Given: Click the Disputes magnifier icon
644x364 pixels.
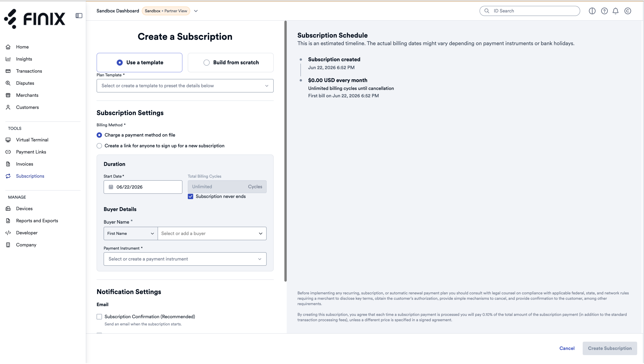Looking at the screenshot, I should click(x=8, y=83).
